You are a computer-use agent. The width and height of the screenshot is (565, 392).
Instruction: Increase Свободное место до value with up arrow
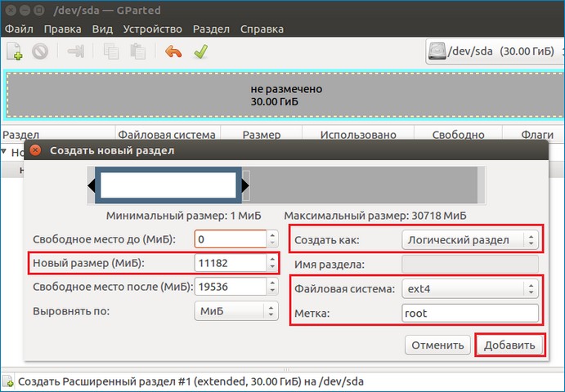click(x=272, y=235)
